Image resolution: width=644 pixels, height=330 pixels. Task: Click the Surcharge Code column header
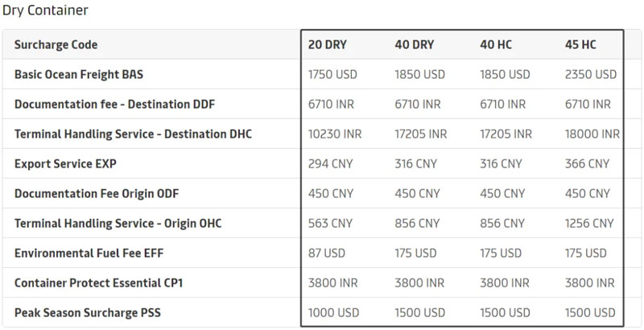56,44
